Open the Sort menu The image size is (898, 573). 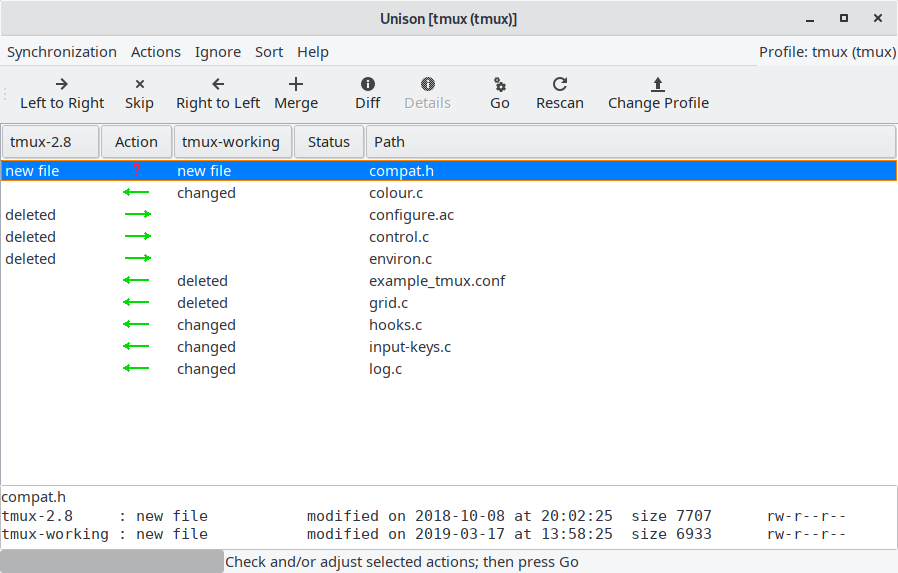pyautogui.click(x=269, y=52)
